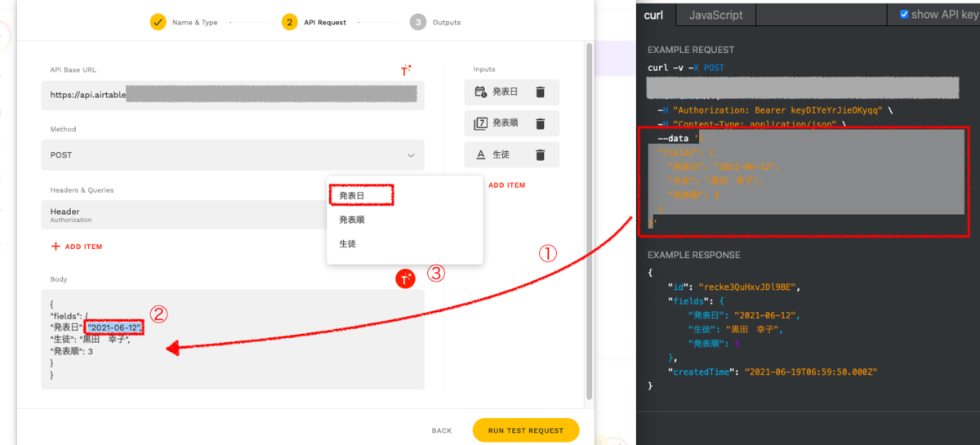Click the "生徒": "黒田 幸子" line in Body

click(x=91, y=339)
